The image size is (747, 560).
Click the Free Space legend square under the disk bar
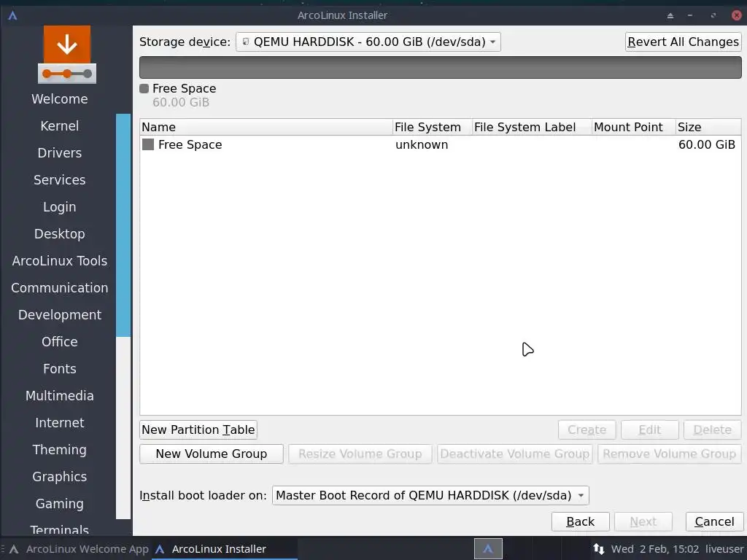144,88
